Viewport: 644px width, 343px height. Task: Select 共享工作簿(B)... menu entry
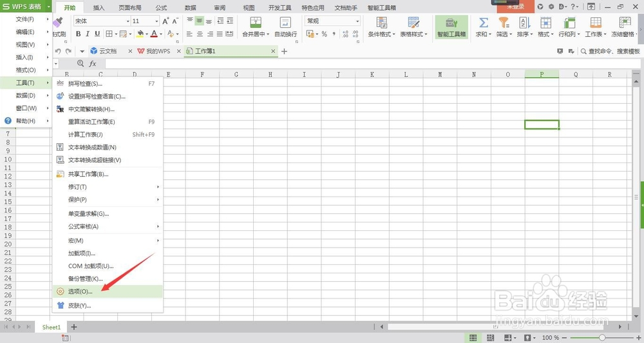[108, 174]
